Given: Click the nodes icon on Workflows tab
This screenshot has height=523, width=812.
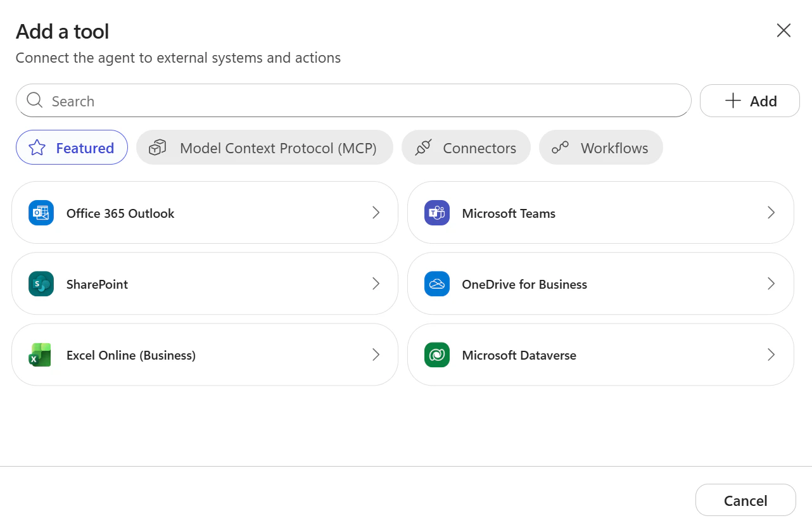Looking at the screenshot, I should [560, 148].
